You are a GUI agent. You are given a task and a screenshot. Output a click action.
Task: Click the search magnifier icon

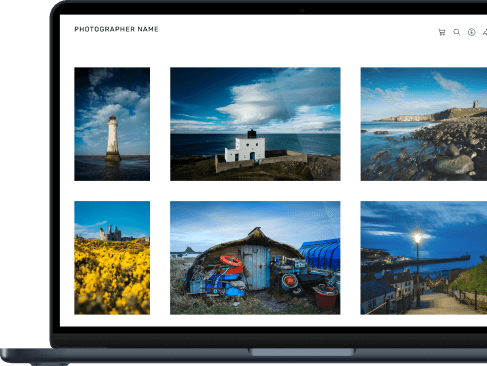(457, 32)
